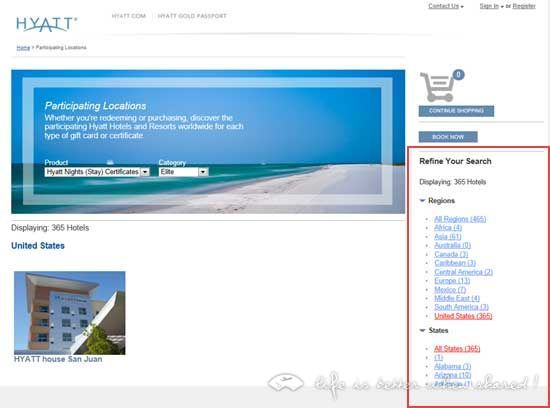Viewport: 550px width, 408px height.
Task: Click the Register link
Action: tap(524, 6)
